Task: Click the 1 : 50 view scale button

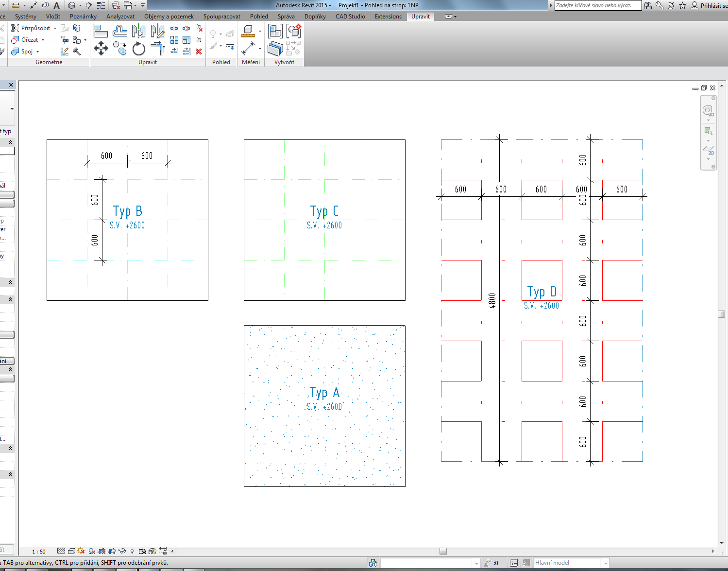Action: pyautogui.click(x=39, y=552)
